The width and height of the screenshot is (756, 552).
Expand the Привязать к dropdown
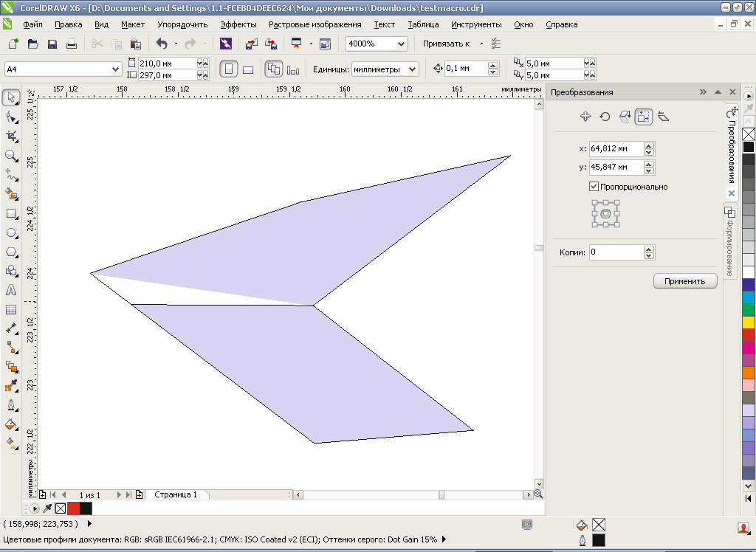click(x=481, y=44)
